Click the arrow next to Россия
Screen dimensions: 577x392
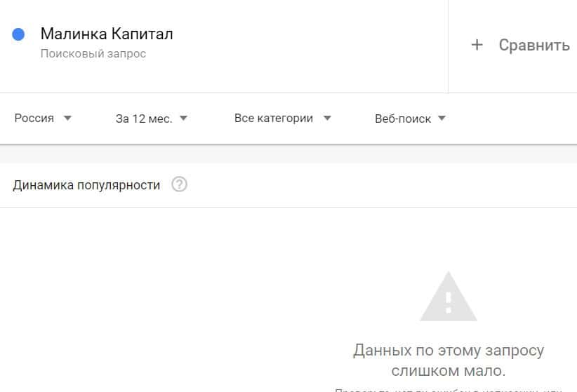click(67, 119)
